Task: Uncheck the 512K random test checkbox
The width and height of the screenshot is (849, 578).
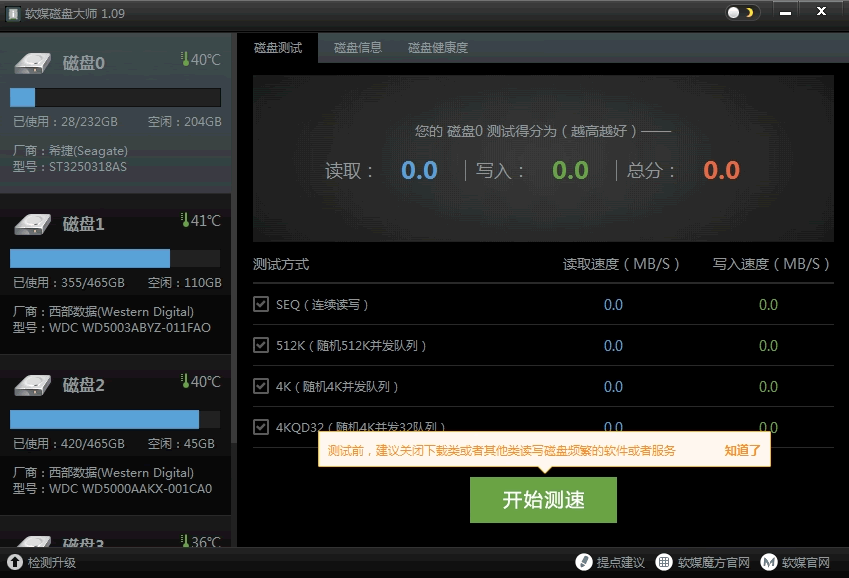Action: [x=261, y=345]
